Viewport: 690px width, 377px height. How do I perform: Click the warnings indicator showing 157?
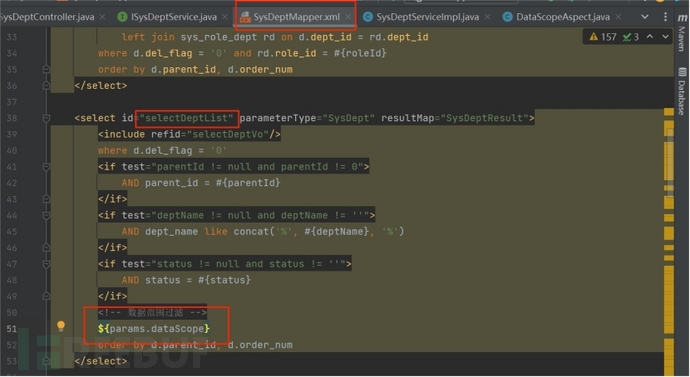pyautogui.click(x=603, y=37)
